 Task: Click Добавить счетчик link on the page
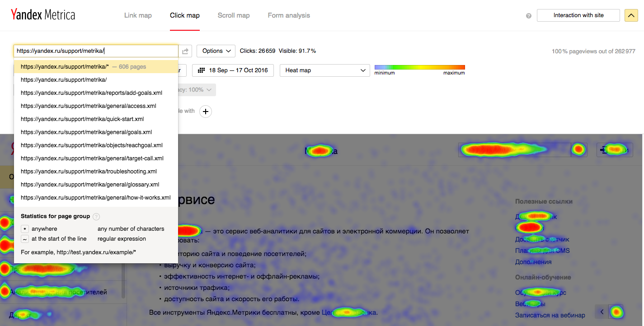pyautogui.click(x=542, y=239)
